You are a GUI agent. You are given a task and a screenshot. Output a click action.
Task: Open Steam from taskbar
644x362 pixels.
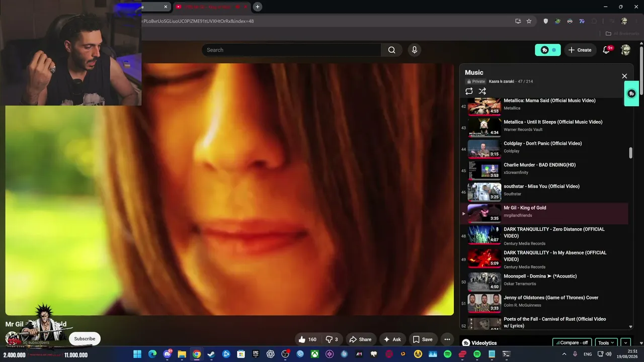[211, 354]
